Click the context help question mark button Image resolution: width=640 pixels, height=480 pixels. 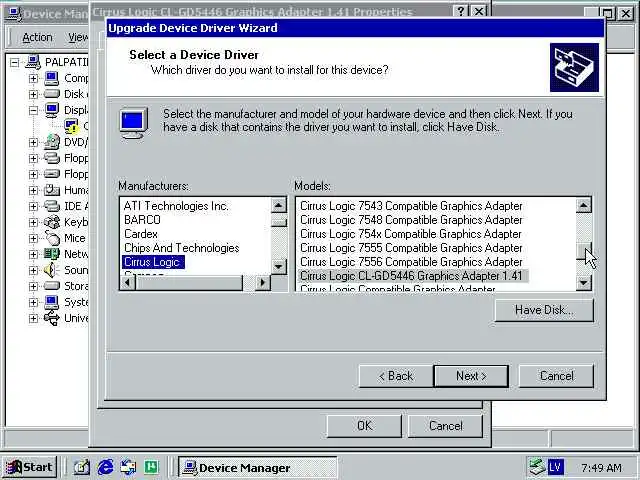pos(461,11)
